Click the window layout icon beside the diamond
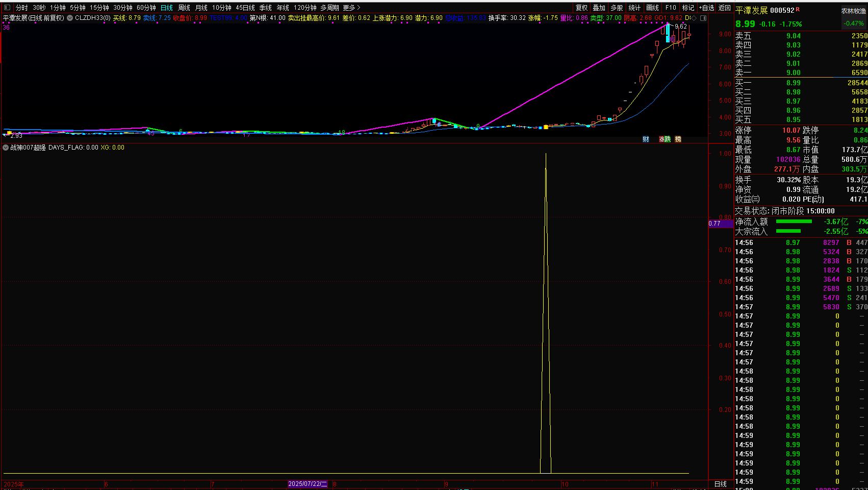The height and width of the screenshot is (490, 868). 703,18
